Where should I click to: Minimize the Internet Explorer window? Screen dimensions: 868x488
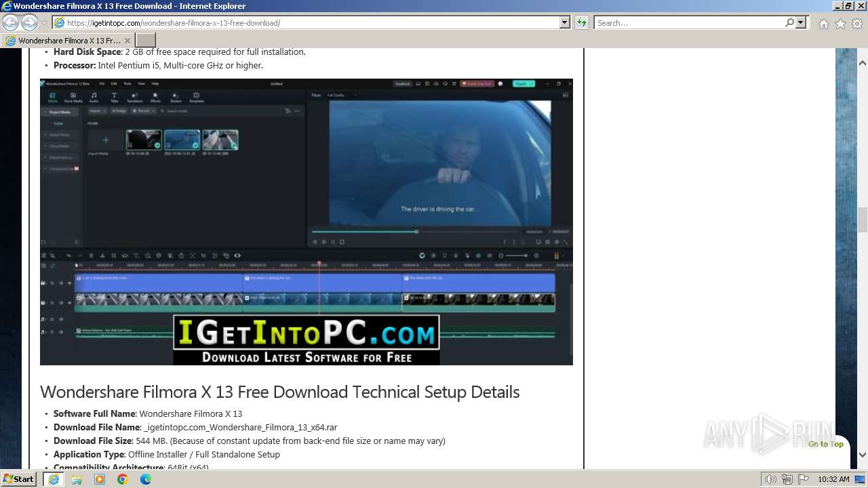[837, 6]
